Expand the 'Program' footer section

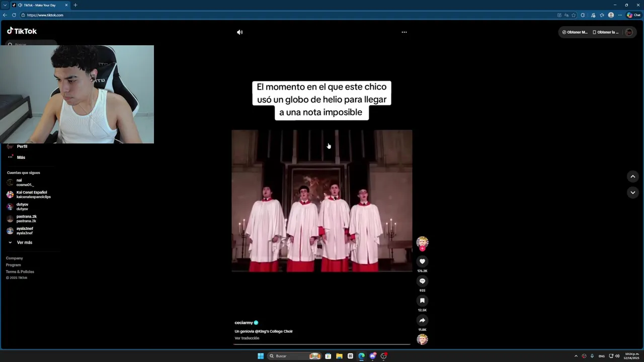click(14, 265)
